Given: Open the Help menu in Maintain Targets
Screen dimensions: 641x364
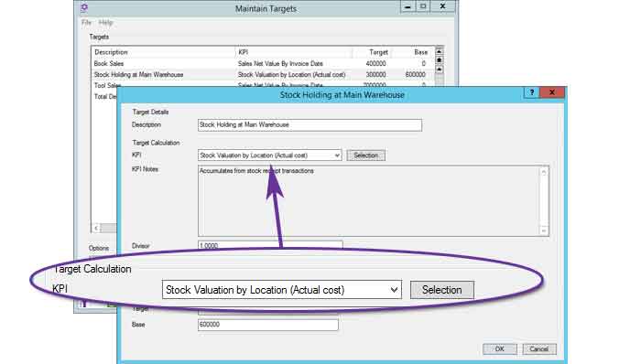Looking at the screenshot, I should [x=105, y=23].
